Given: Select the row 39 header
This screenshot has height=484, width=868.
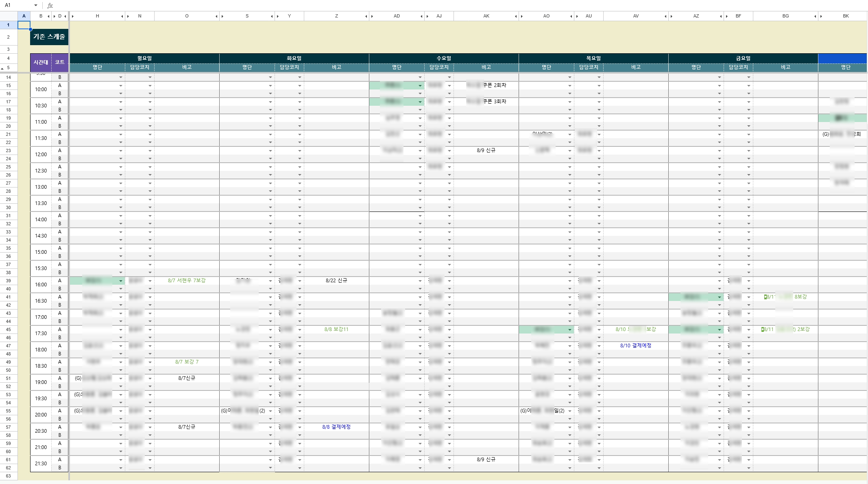Looking at the screenshot, I should (x=9, y=281).
